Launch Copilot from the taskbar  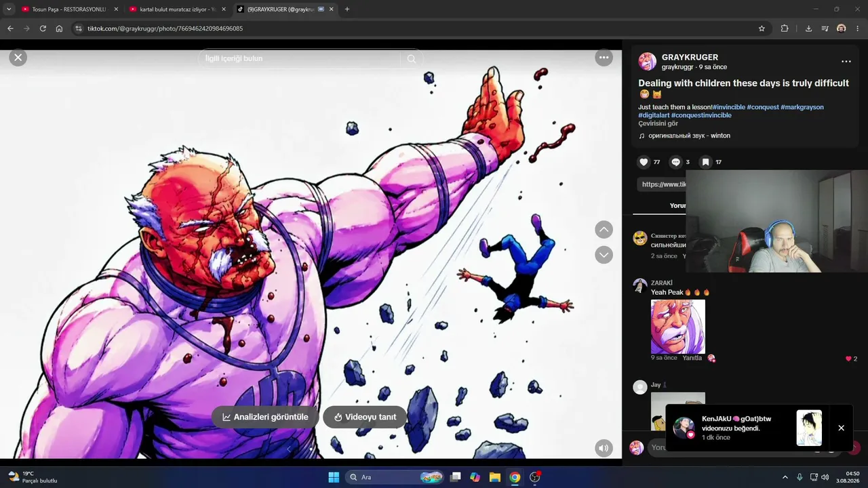coord(475,477)
